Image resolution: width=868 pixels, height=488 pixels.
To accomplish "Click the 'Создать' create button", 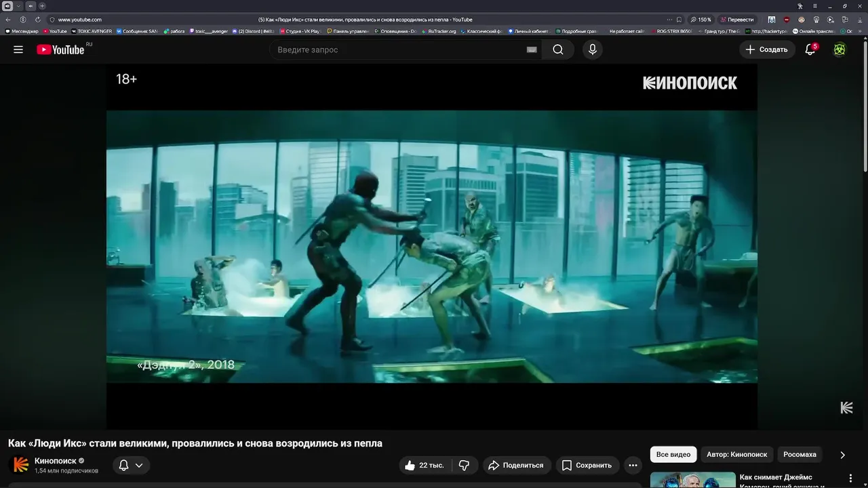I will 767,49.
